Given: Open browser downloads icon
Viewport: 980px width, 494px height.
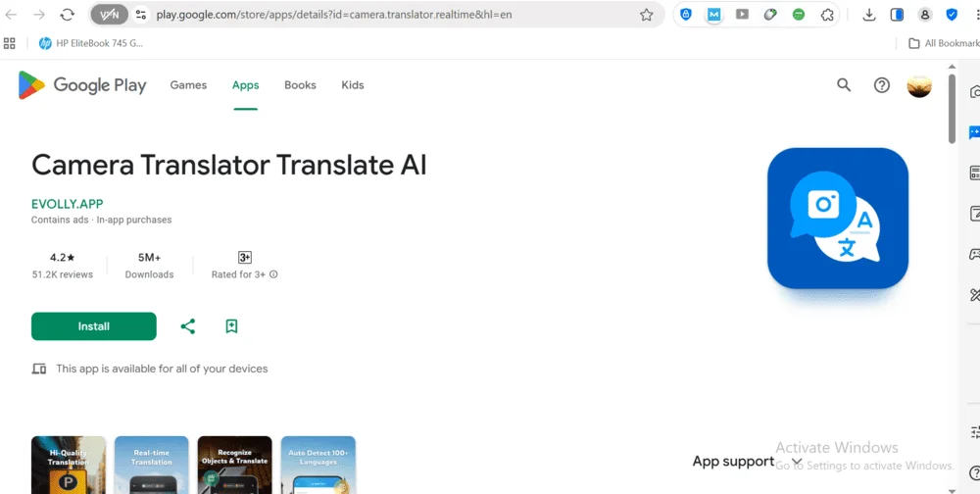Looking at the screenshot, I should pyautogui.click(x=868, y=15).
